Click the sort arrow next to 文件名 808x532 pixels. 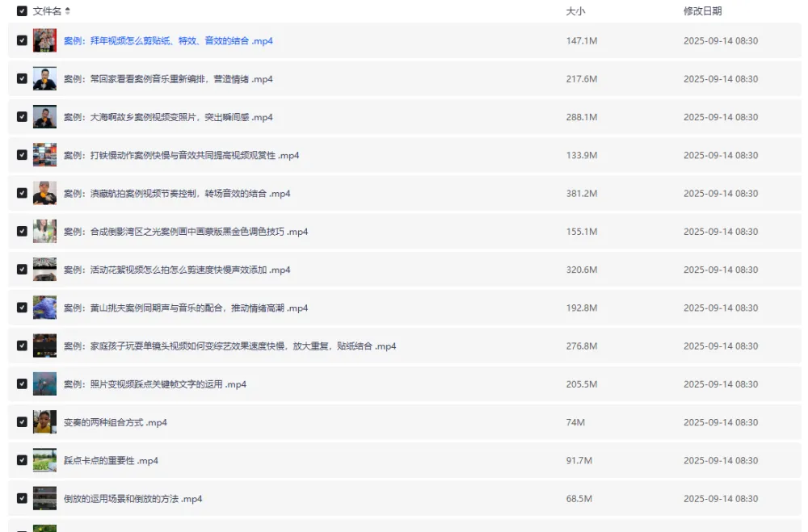(68, 11)
